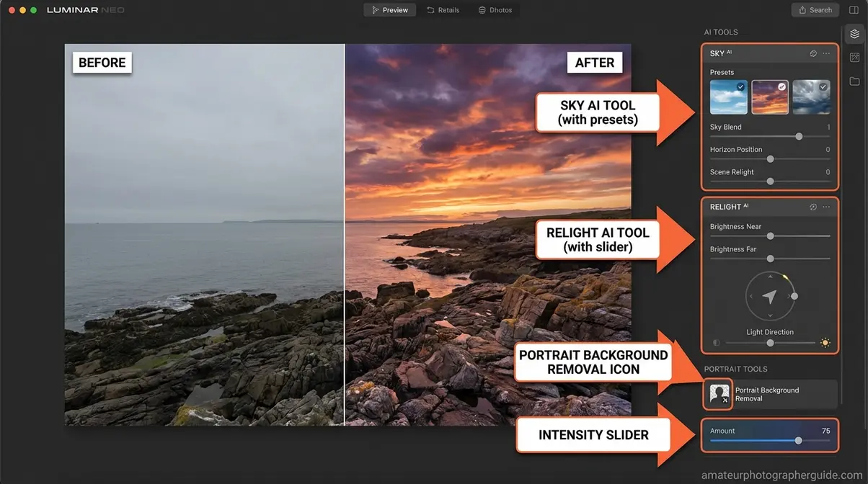Open the crop tool from the right sidebar
Viewport: 868px width, 484px height.
coord(854,57)
